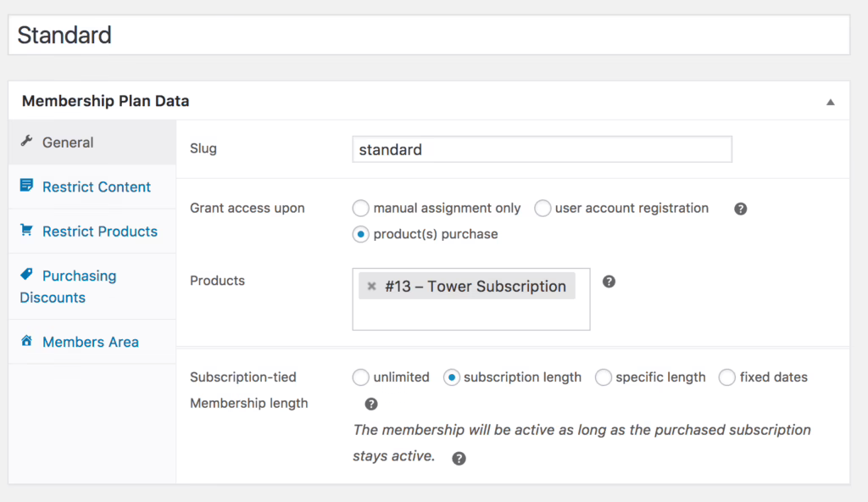The width and height of the screenshot is (868, 502).
Task: Open help tooltip beside Products field
Action: click(x=609, y=282)
